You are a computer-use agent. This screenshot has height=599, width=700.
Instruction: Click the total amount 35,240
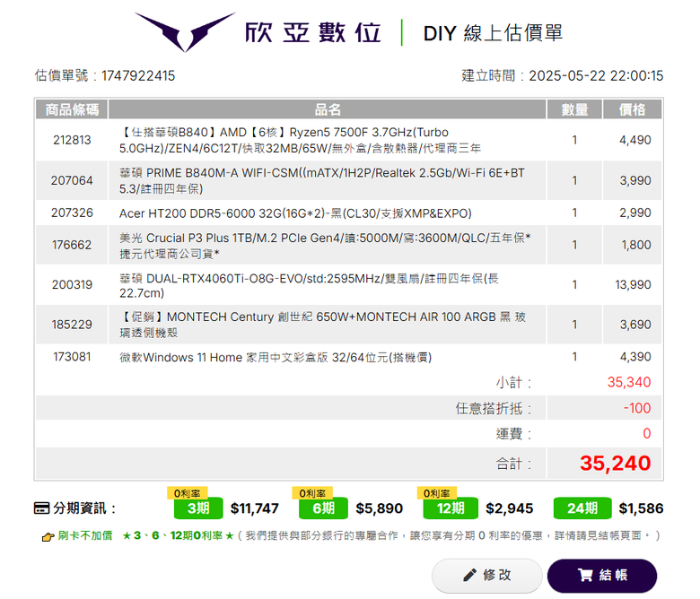pos(615,464)
